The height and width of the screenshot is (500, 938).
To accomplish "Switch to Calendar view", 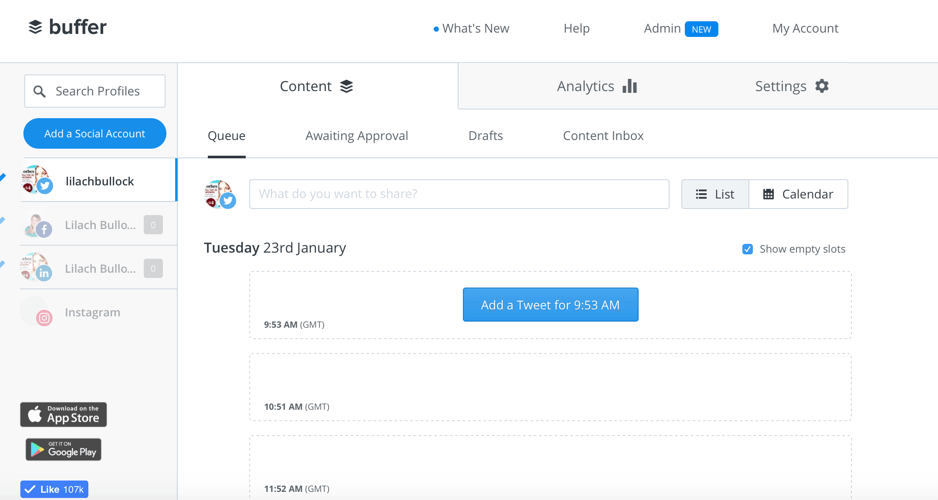I will coord(798,194).
